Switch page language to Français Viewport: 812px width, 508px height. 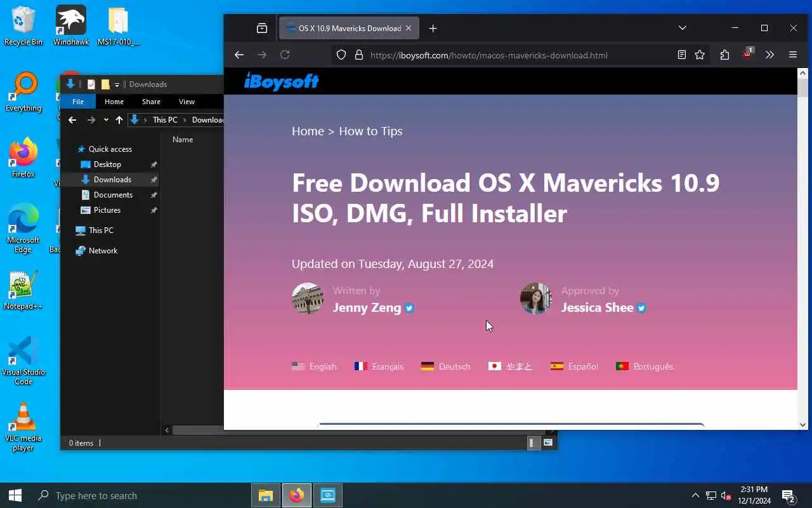click(379, 366)
